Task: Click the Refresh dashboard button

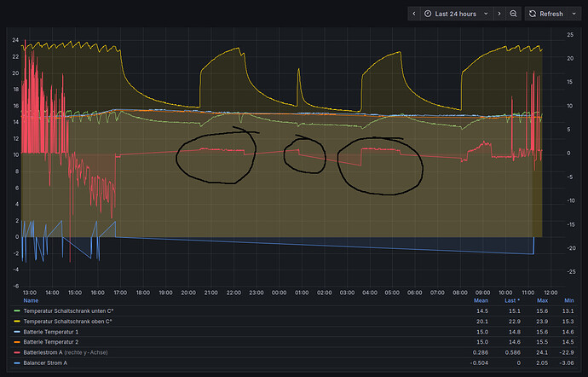Action: (x=545, y=14)
